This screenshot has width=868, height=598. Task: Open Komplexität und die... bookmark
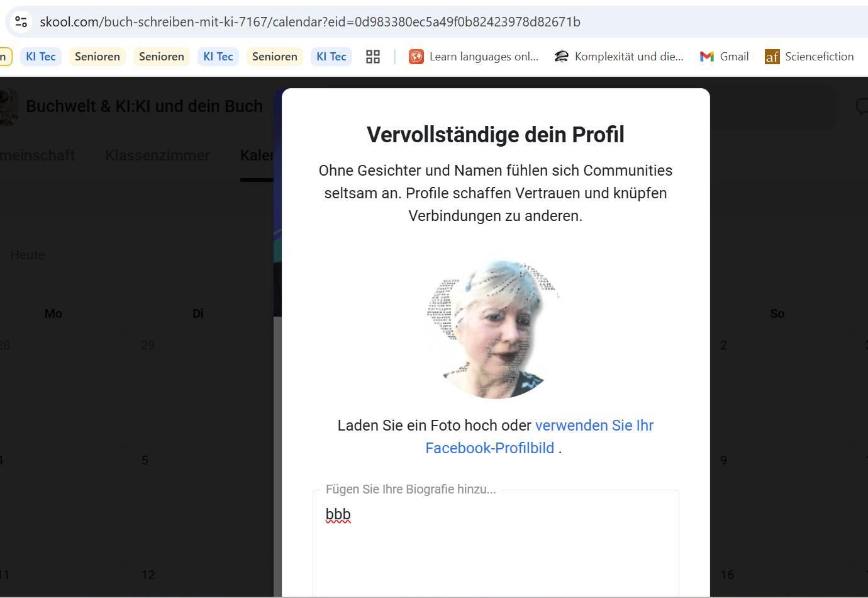coord(619,57)
